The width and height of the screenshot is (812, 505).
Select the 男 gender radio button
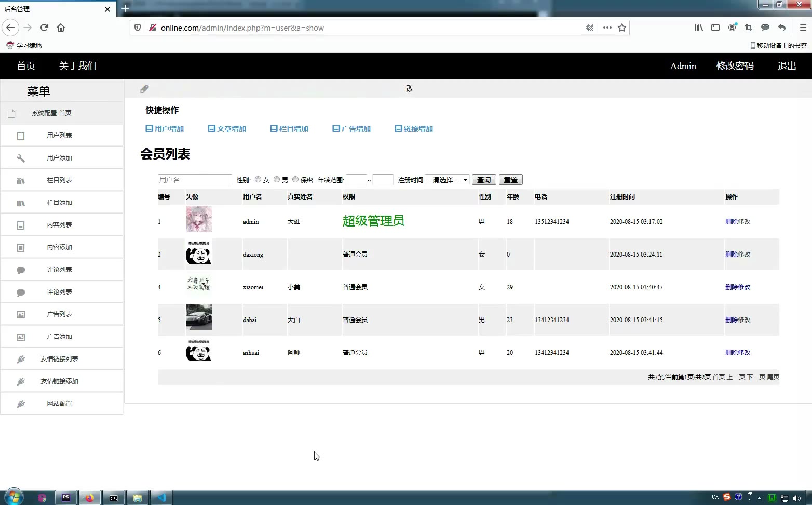click(277, 179)
